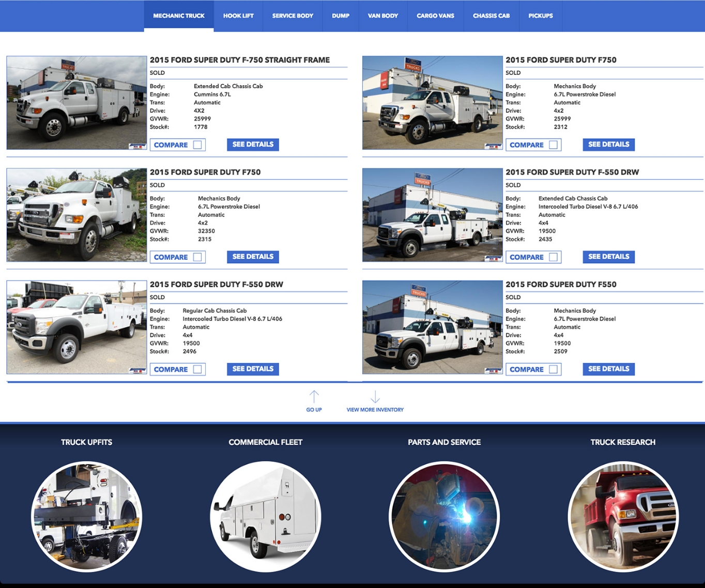See details for stock 1778 truck
This screenshot has height=588, width=705.
253,145
